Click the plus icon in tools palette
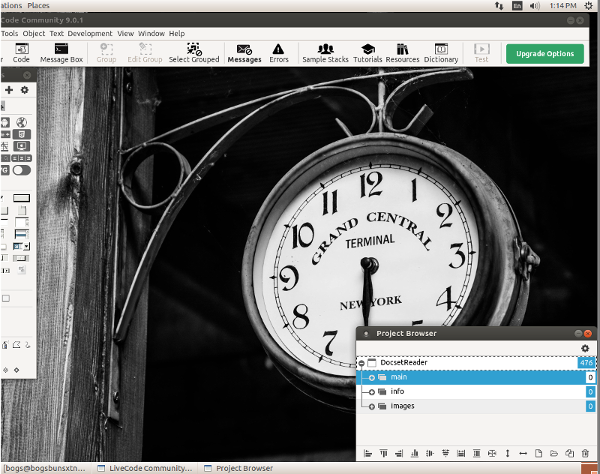Image resolution: width=600 pixels, height=474 pixels. pyautogui.click(x=9, y=90)
